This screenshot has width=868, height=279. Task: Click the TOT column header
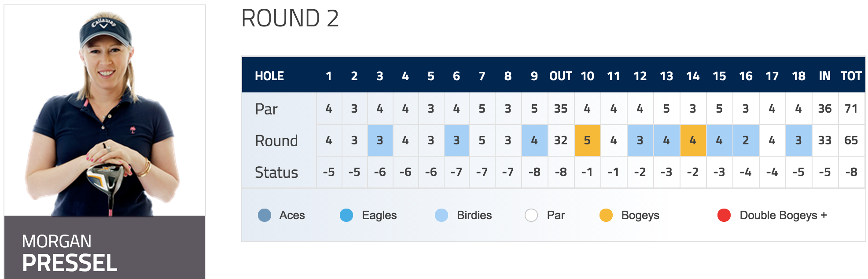[x=851, y=76]
